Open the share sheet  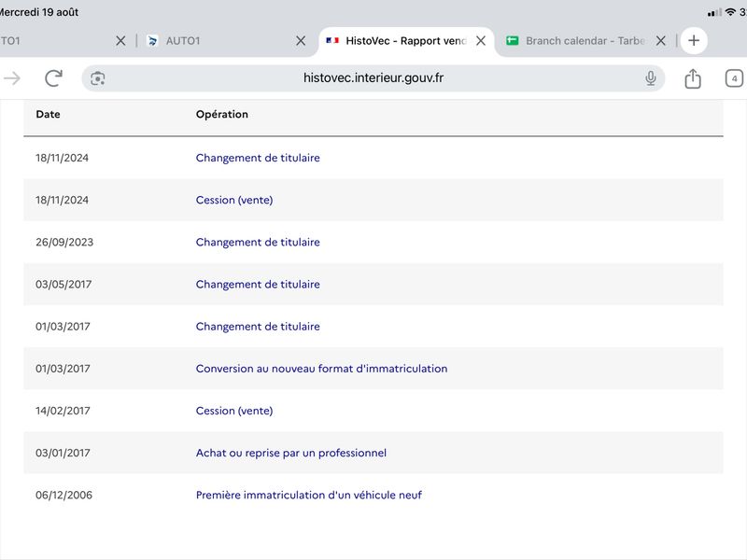[x=693, y=78]
